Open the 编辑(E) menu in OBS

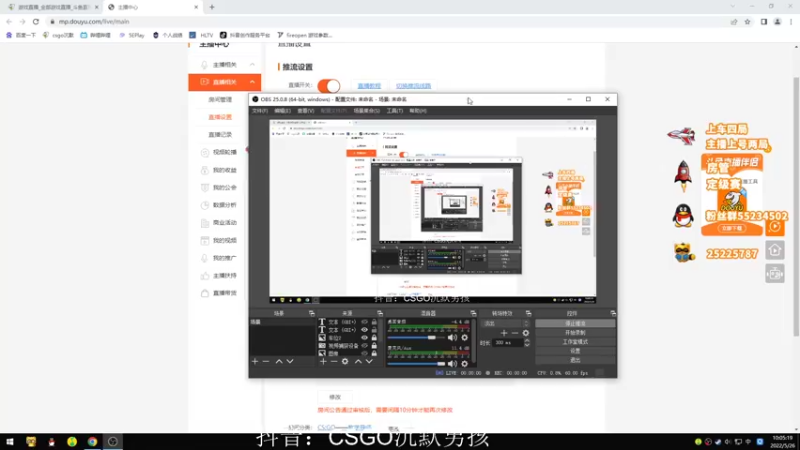[282, 111]
